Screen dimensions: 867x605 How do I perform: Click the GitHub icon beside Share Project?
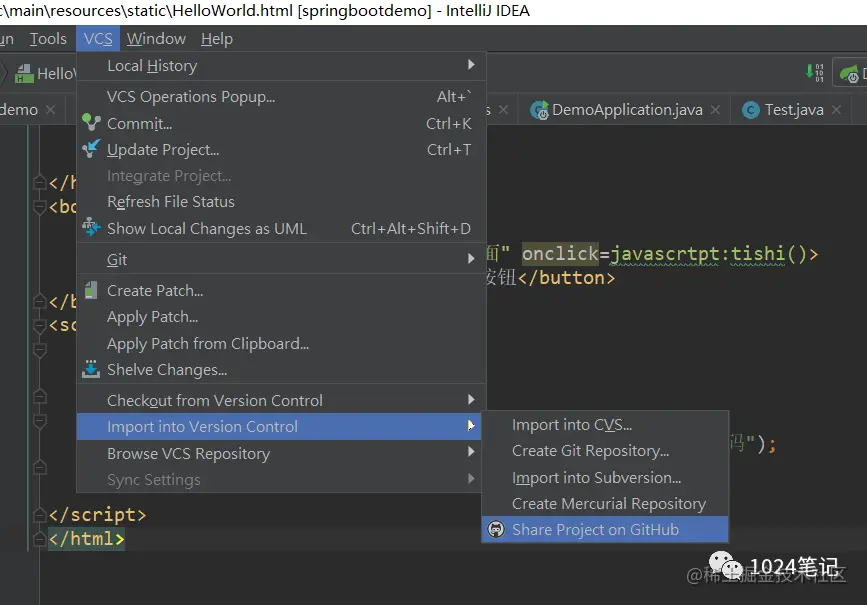pos(496,529)
